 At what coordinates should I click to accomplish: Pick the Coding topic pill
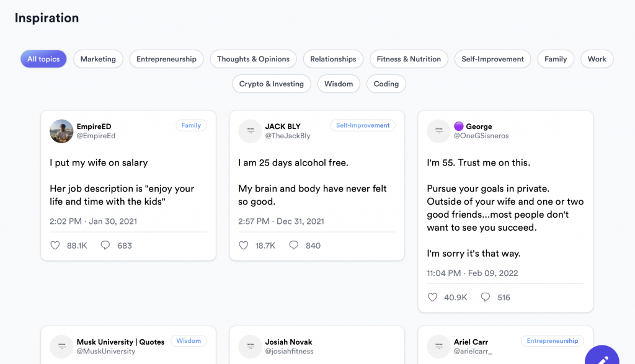coord(386,84)
